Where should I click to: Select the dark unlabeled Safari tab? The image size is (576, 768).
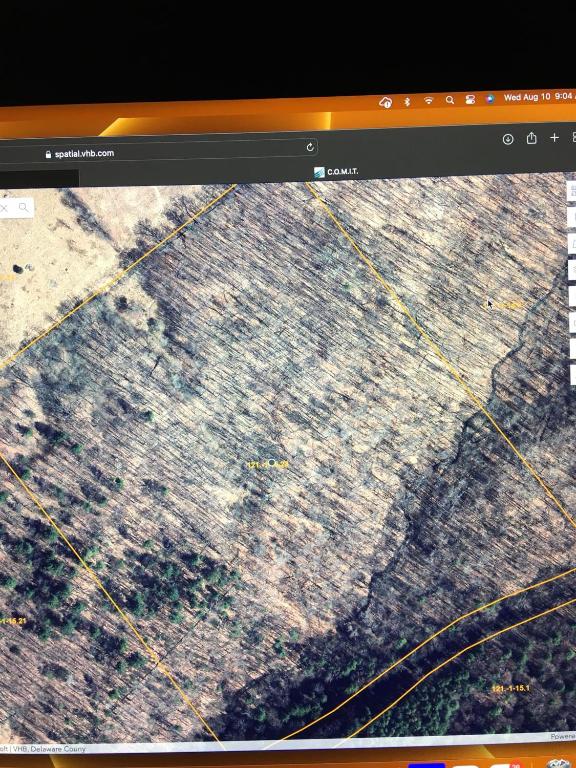pyautogui.click(x=39, y=178)
